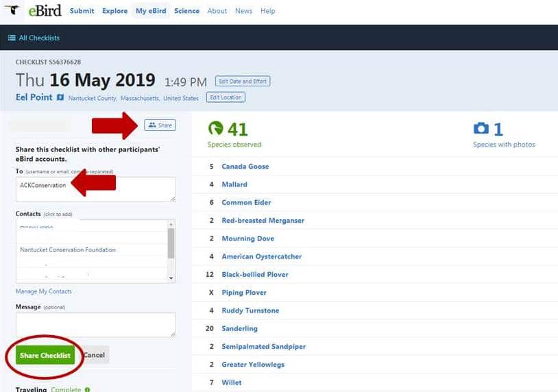Cancel sharing the checklist
The image size is (558, 392).
(x=94, y=355)
